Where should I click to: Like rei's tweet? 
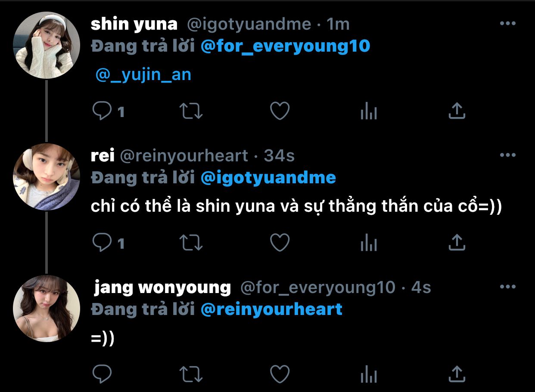[x=280, y=243]
